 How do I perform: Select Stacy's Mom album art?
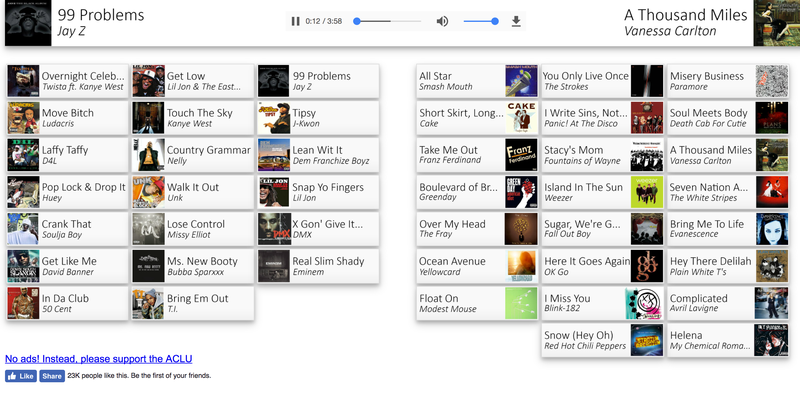coord(647,155)
